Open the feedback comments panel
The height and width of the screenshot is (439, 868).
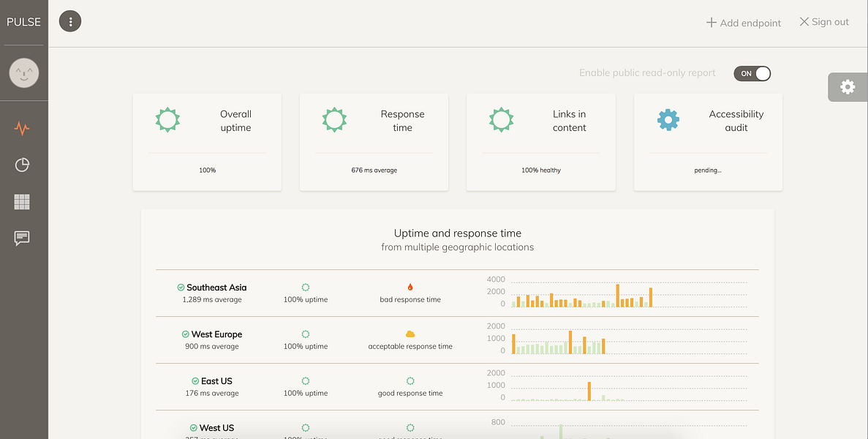click(22, 238)
